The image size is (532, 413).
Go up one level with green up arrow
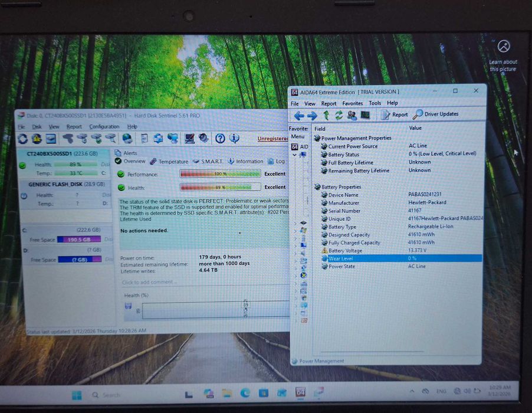coord(326,116)
